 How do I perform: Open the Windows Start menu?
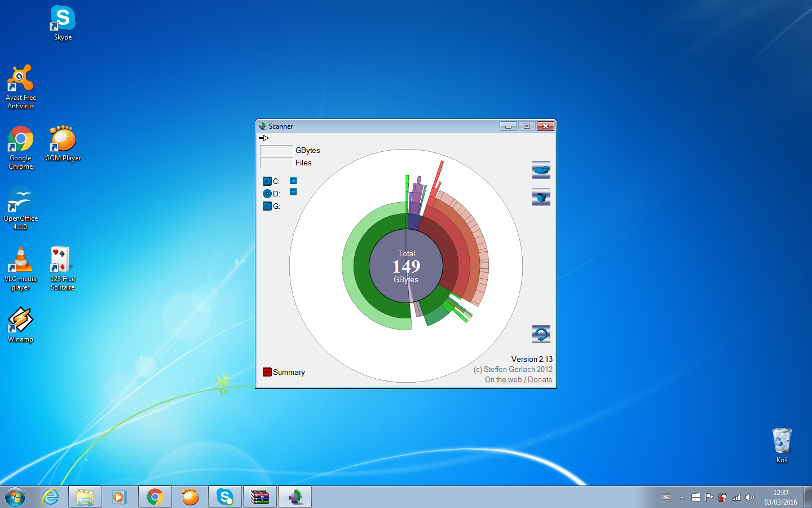15,497
